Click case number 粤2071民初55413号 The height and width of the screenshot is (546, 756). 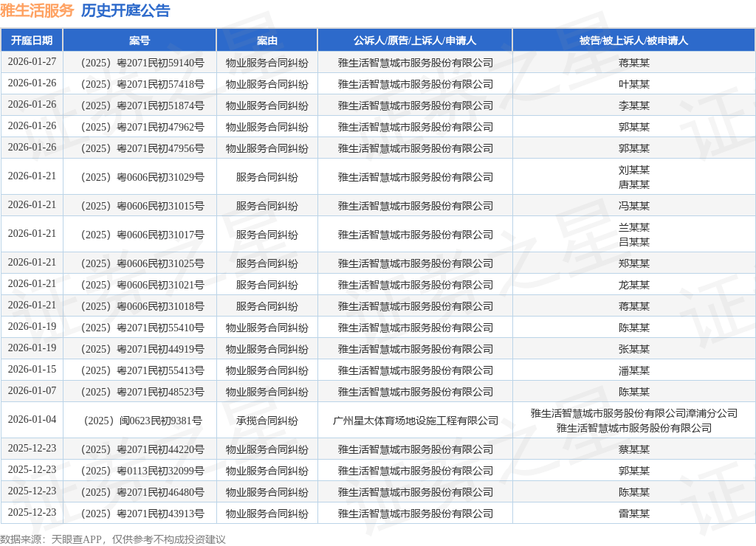tap(142, 370)
